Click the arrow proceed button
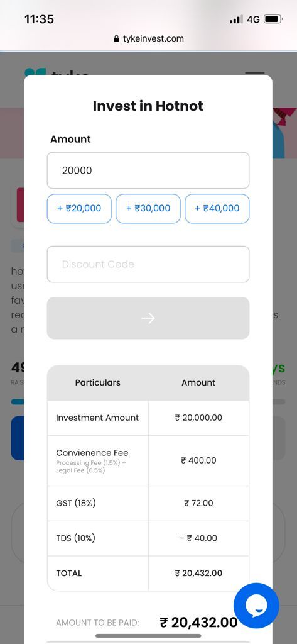The height and width of the screenshot is (644, 297). tap(148, 318)
